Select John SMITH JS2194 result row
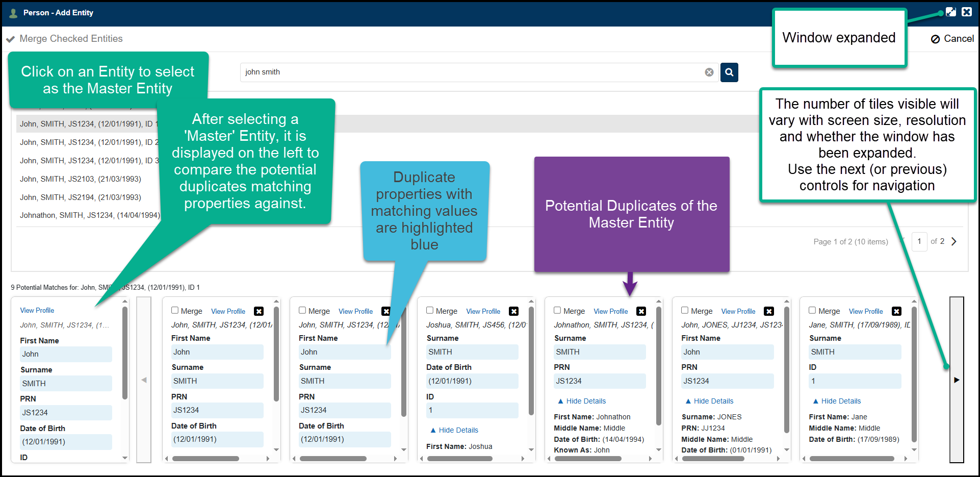Image resolution: width=980 pixels, height=477 pixels. pyautogui.click(x=81, y=197)
